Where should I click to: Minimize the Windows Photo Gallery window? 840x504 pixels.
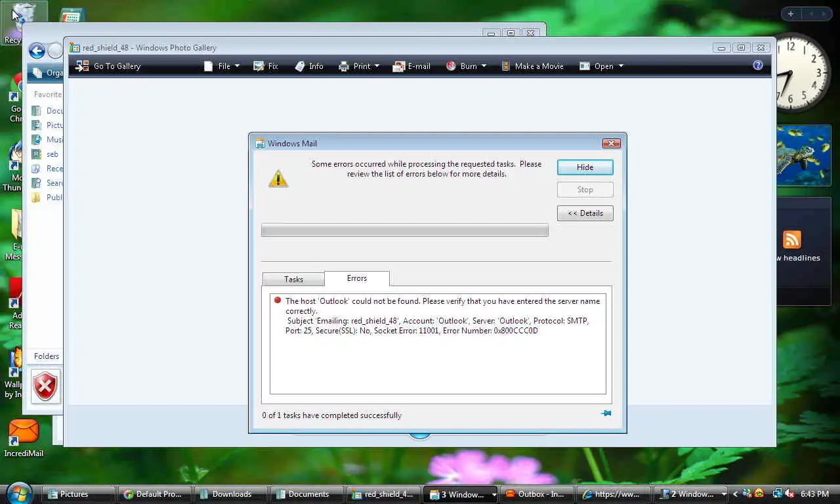[721, 47]
